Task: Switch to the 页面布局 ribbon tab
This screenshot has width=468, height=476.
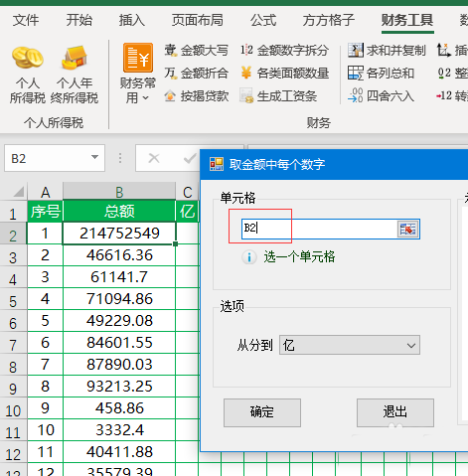Action: pyautogui.click(x=197, y=21)
